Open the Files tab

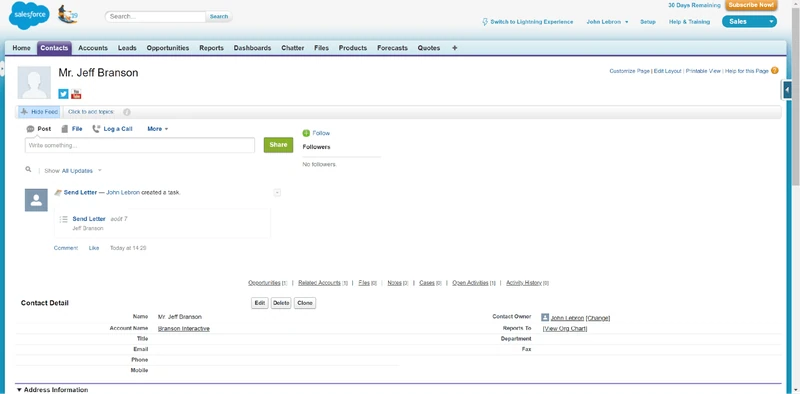pos(321,48)
